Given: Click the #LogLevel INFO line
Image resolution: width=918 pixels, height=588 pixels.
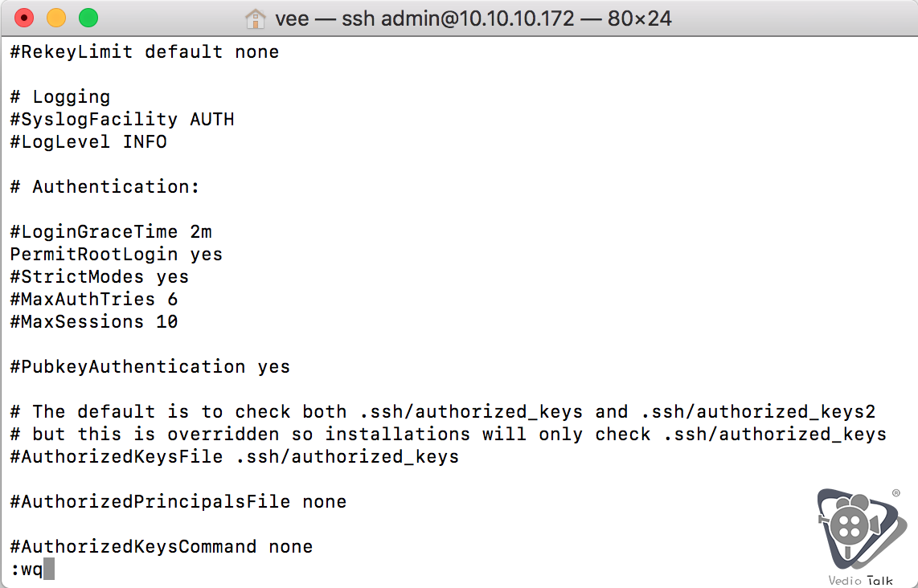Looking at the screenshot, I should [88, 142].
